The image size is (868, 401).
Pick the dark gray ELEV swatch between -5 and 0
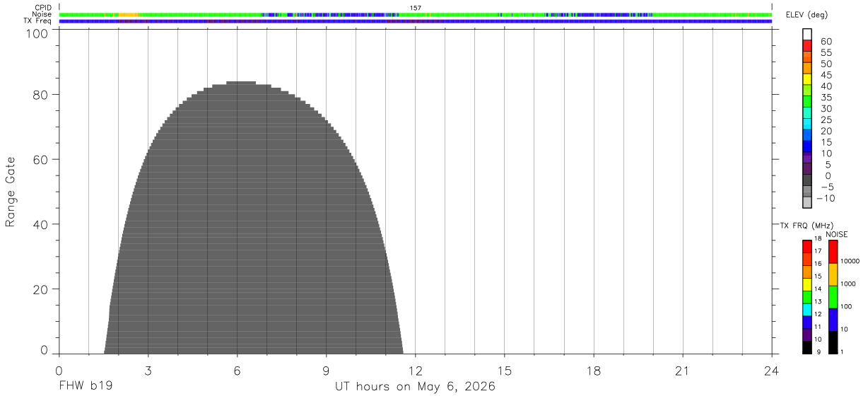[x=807, y=180]
